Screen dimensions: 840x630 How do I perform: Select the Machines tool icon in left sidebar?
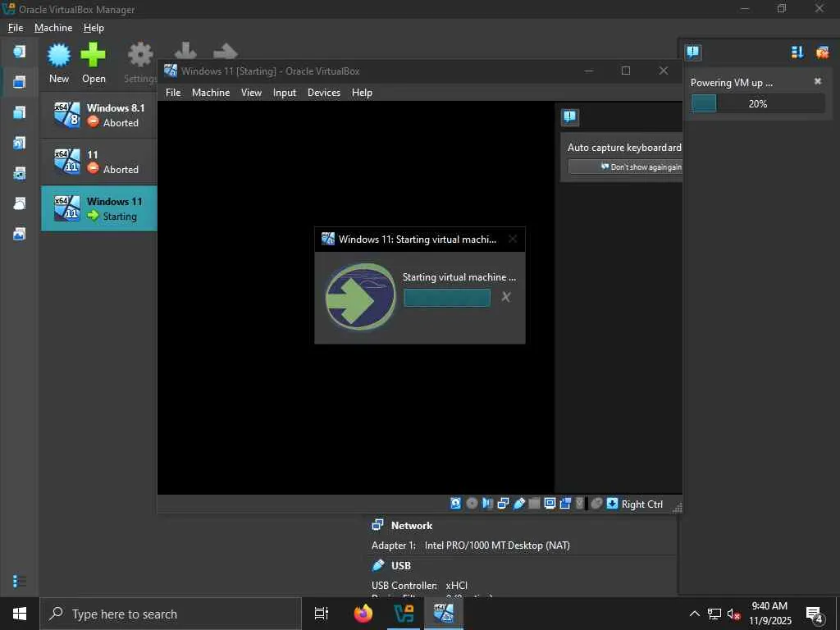tap(20, 82)
